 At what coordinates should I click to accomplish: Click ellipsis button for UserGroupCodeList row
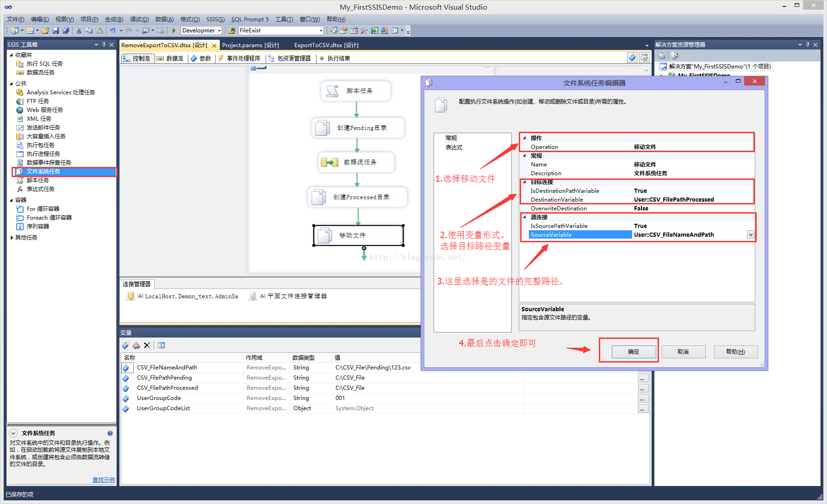(643, 409)
